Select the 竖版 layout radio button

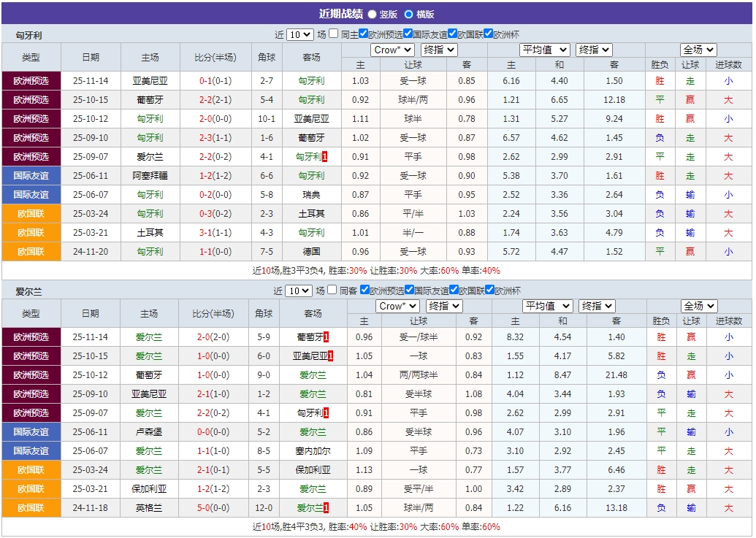point(374,12)
